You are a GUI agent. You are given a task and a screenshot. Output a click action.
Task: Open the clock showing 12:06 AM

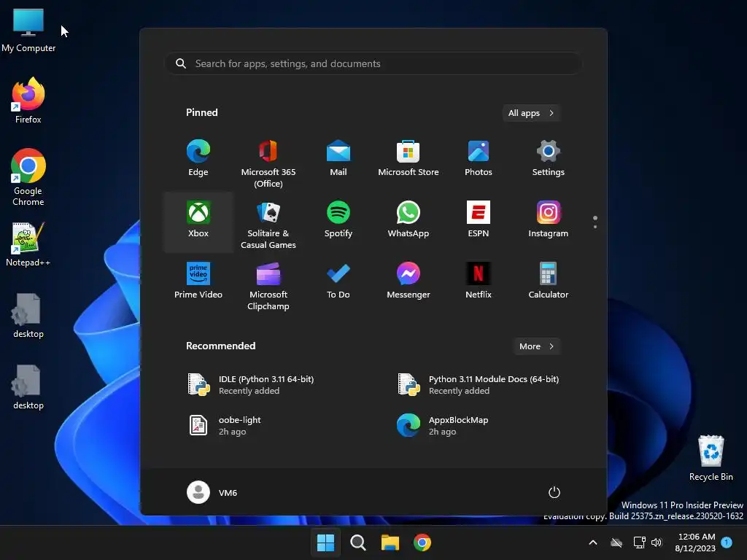coord(695,542)
